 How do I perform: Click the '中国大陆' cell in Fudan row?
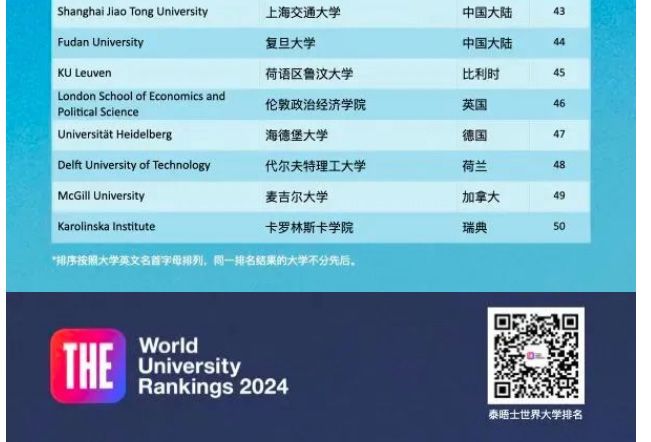coord(487,43)
